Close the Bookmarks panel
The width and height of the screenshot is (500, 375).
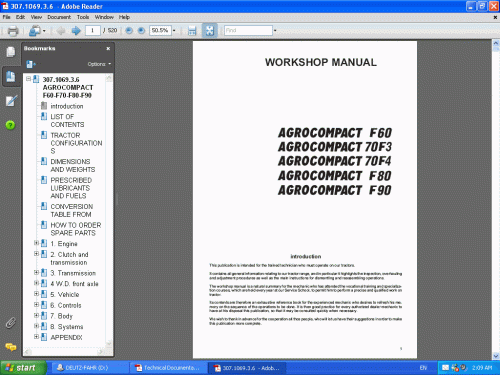tap(108, 49)
